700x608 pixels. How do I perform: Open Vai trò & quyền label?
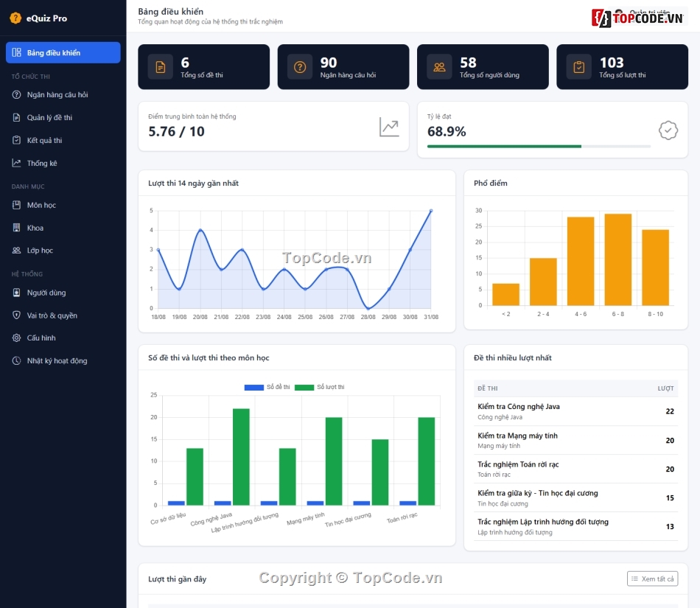coord(52,315)
